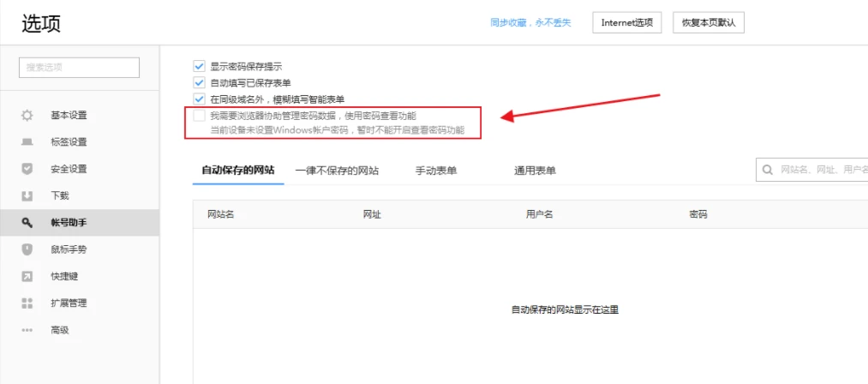Image resolution: width=868 pixels, height=384 pixels.
Task: Click the dots icon beside 高级
Action: coord(27,330)
